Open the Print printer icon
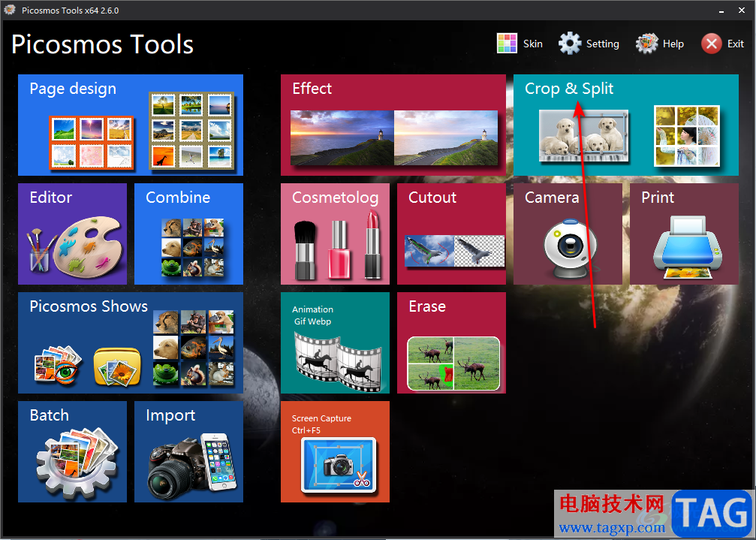 pyautogui.click(x=688, y=247)
